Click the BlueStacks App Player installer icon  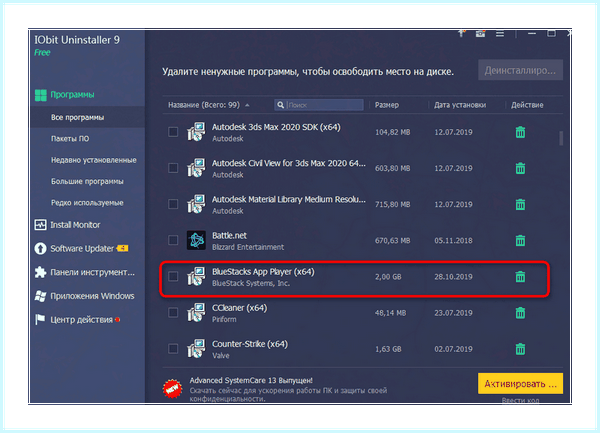[x=196, y=277]
